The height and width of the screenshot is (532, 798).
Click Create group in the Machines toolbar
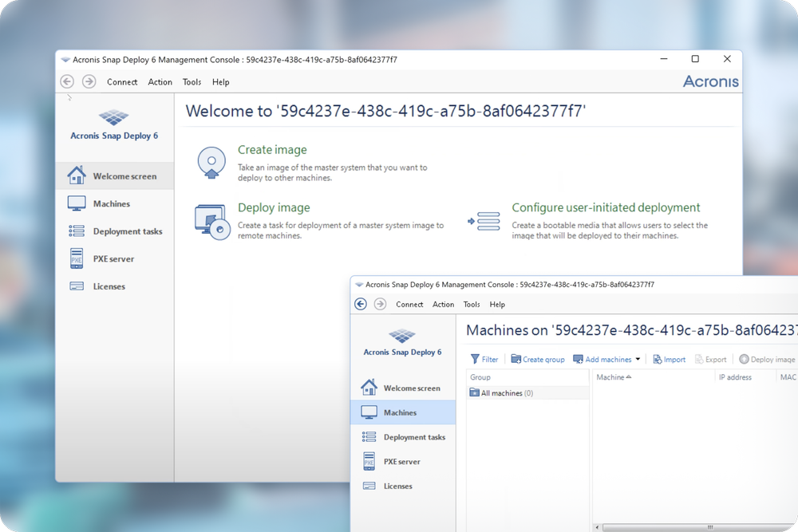tap(538, 360)
